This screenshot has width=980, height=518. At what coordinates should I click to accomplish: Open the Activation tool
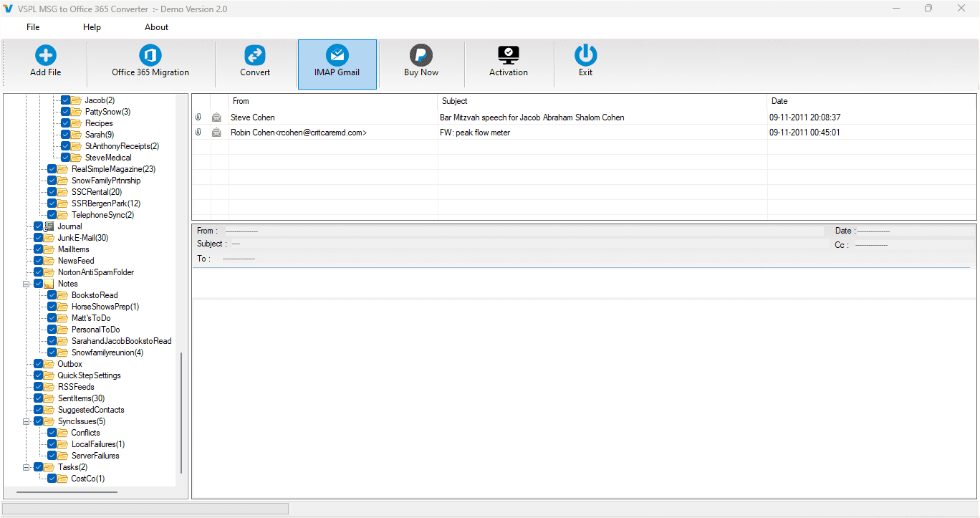(x=509, y=62)
